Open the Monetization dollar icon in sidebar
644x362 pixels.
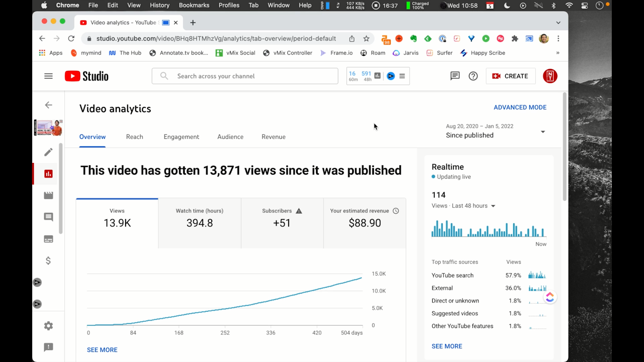48,261
